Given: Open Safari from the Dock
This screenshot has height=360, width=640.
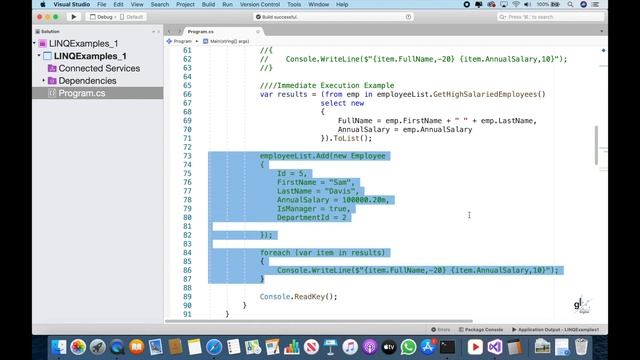Looking at the screenshot, I should (214, 347).
